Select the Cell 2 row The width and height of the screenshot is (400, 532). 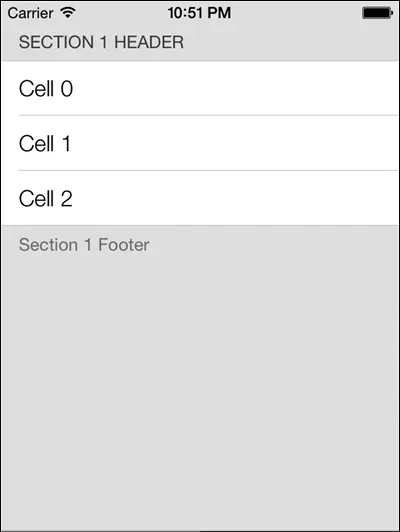click(x=200, y=198)
